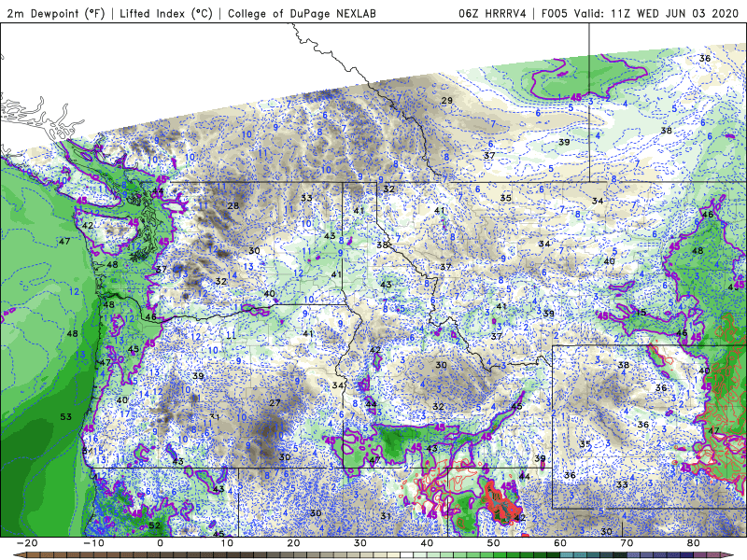Click the 0 label on the color scale
This screenshot has height=560, width=747.
click(160, 543)
